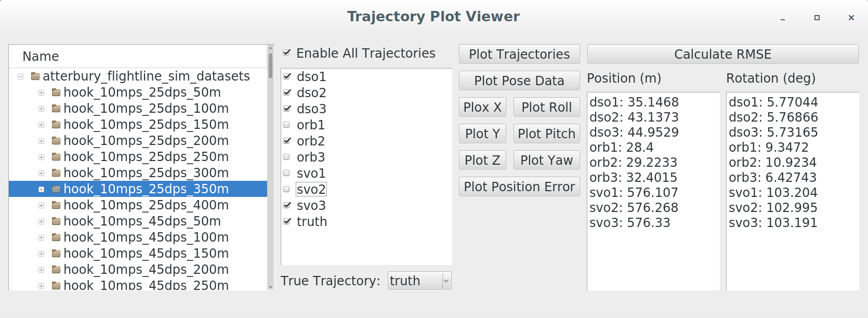The image size is (868, 318).
Task: Click folder icon of hook_10mps_45dps_200m
Action: click(56, 270)
